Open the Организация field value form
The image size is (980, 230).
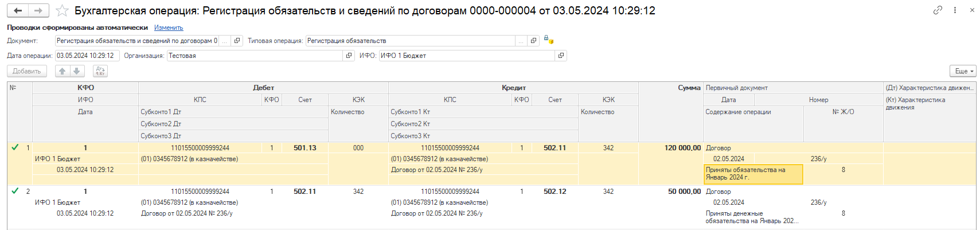click(349, 56)
